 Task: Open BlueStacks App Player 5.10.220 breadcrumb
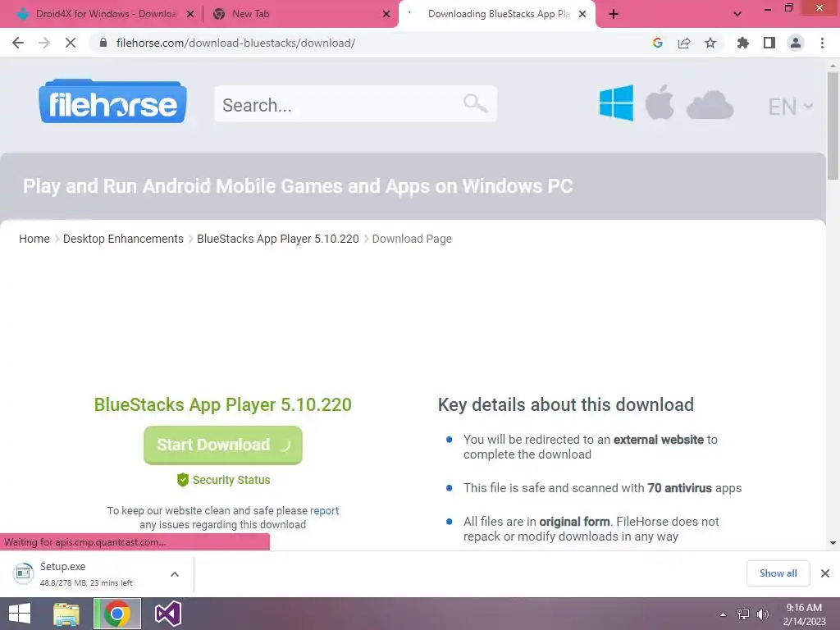(x=277, y=239)
